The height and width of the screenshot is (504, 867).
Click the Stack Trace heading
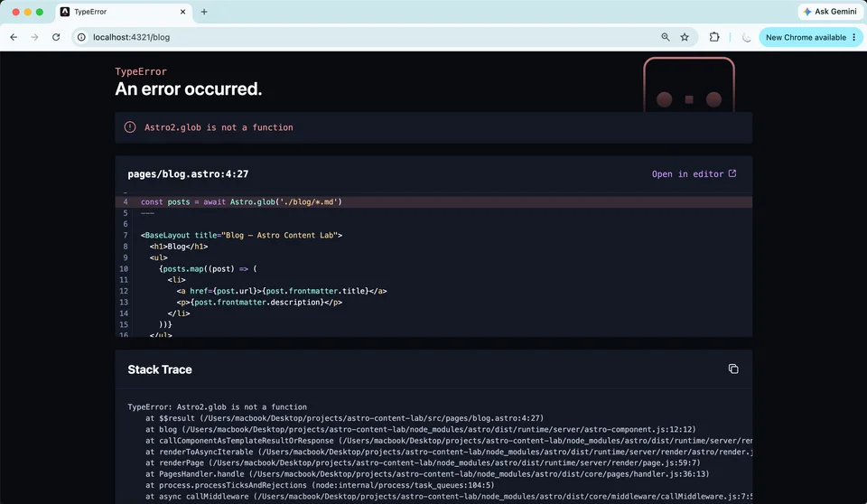click(x=160, y=369)
